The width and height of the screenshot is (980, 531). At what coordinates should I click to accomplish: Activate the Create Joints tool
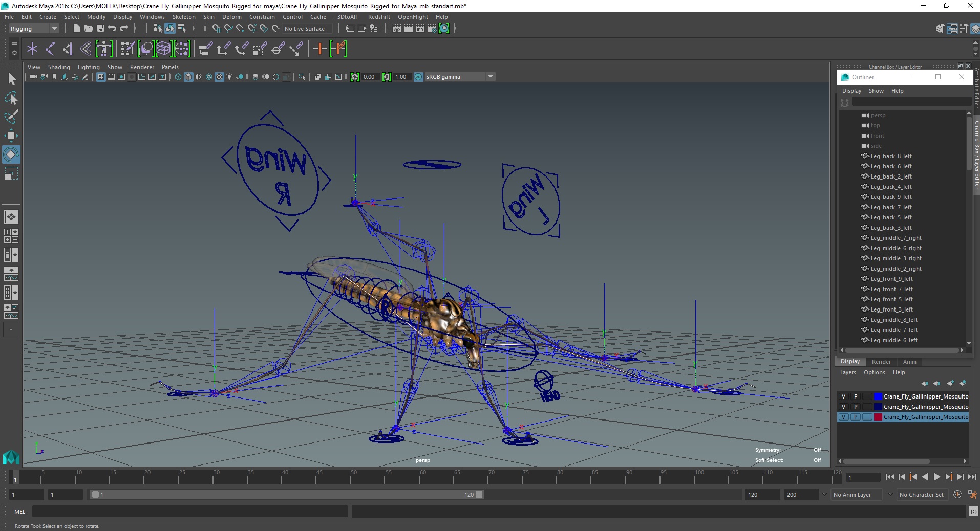pos(50,49)
